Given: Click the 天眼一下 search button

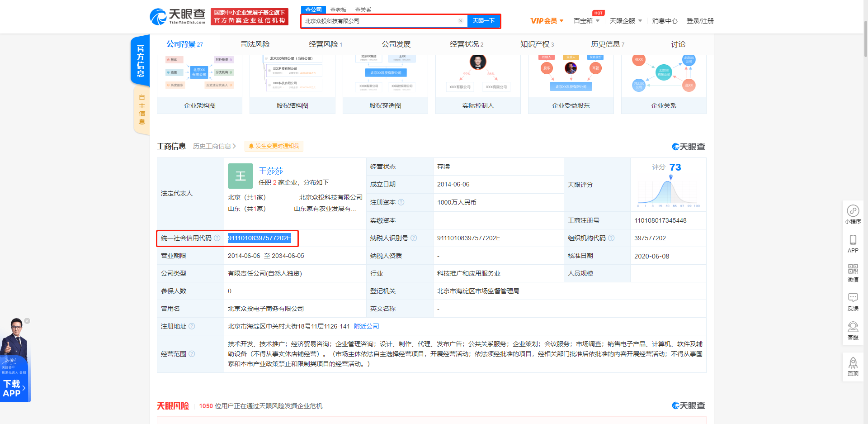Looking at the screenshot, I should [x=483, y=21].
